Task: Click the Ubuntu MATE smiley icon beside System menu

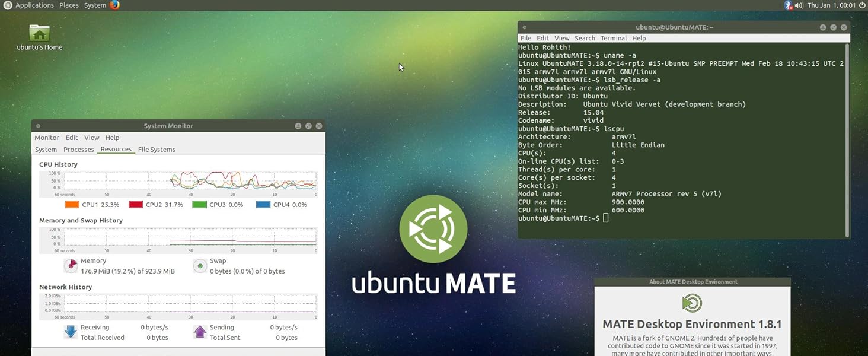Action: click(113, 5)
